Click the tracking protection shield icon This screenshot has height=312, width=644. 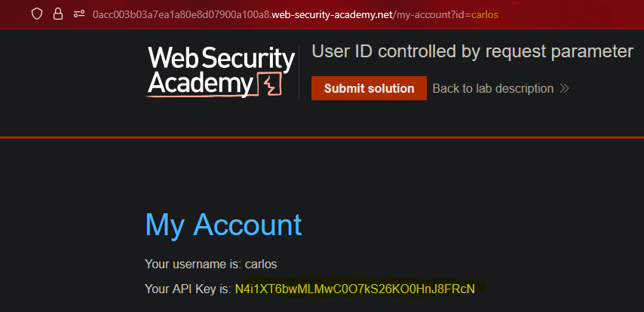click(x=37, y=14)
